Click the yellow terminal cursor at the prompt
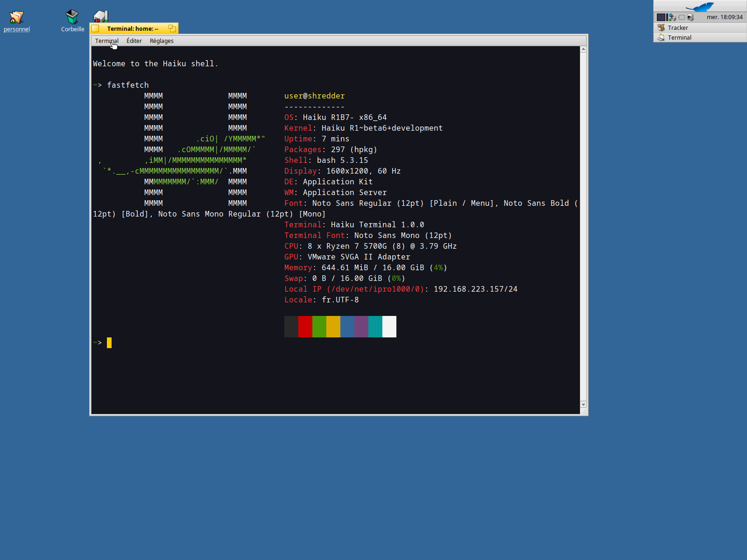This screenshot has height=560, width=747. [x=109, y=343]
